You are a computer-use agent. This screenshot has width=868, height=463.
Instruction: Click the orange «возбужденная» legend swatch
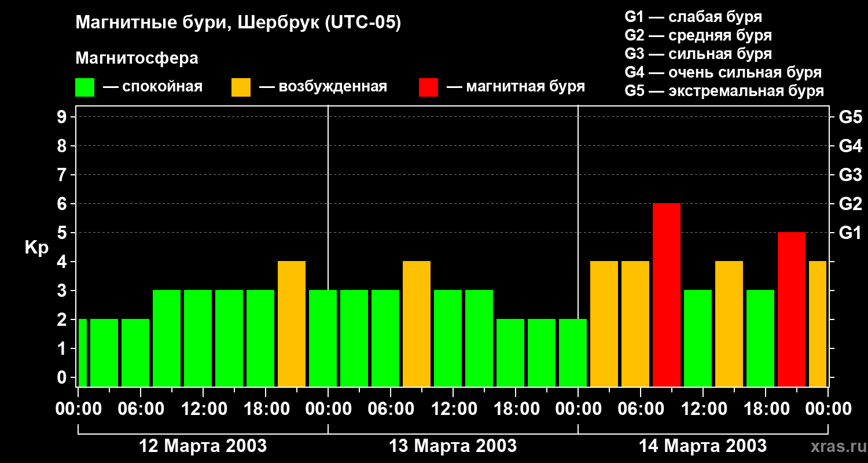(241, 87)
